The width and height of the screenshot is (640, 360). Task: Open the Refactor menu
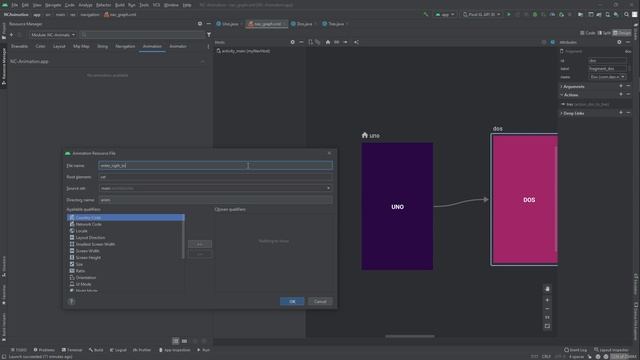[103, 5]
